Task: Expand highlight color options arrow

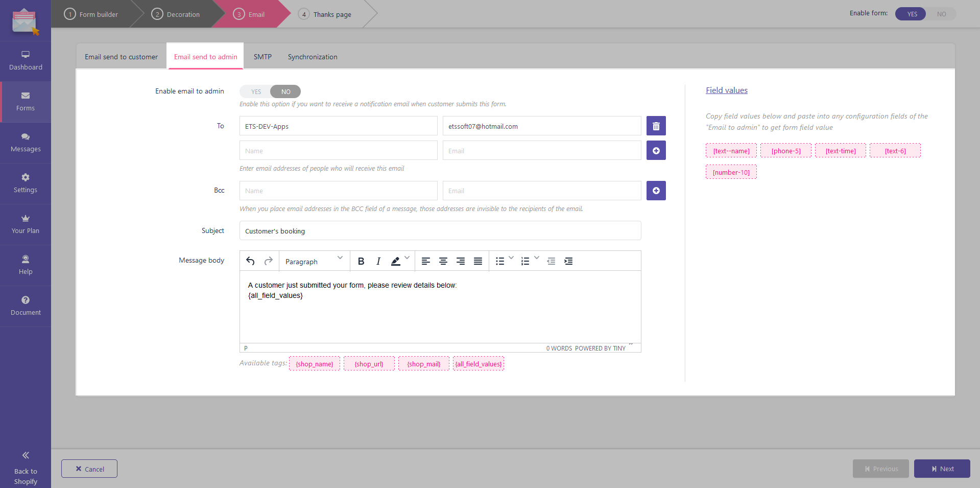Action: [x=407, y=258]
